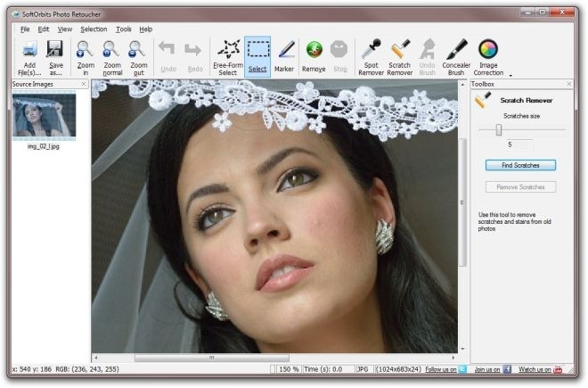Close the Source Images panel
This screenshot has height=388, width=588.
pyautogui.click(x=84, y=84)
